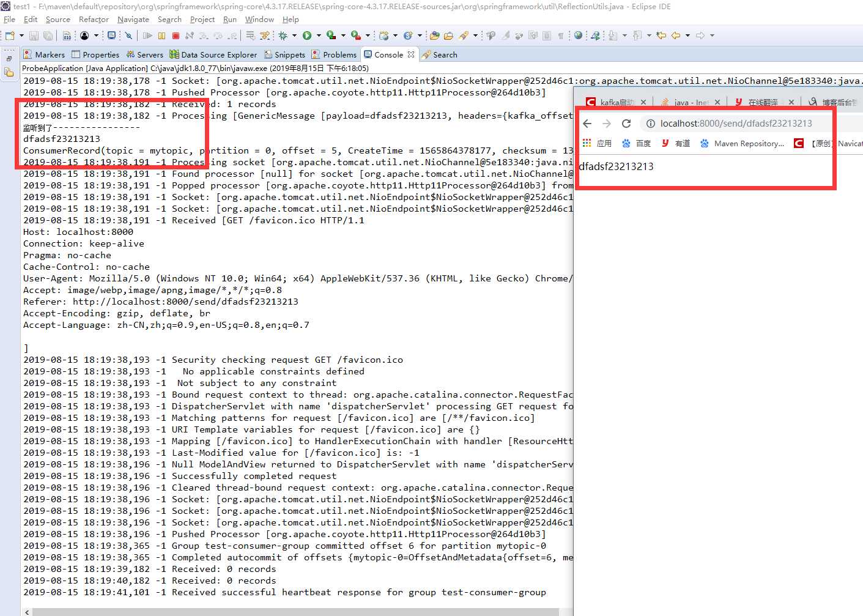Click the site information icon in address bar
Image resolution: width=863 pixels, height=616 pixels.
click(x=651, y=124)
